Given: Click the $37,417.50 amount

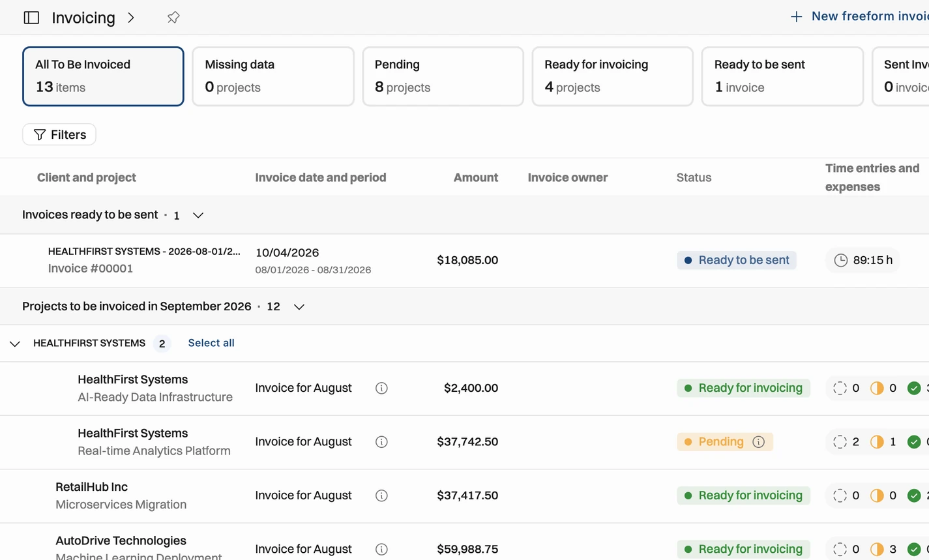Looking at the screenshot, I should [x=467, y=495].
